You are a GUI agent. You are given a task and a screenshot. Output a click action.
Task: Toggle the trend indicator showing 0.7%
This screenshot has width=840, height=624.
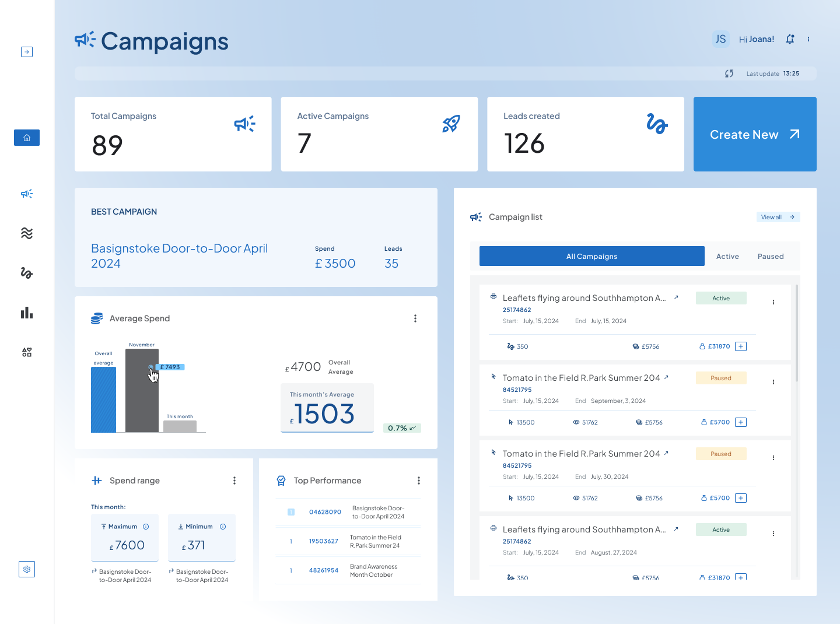click(x=401, y=427)
